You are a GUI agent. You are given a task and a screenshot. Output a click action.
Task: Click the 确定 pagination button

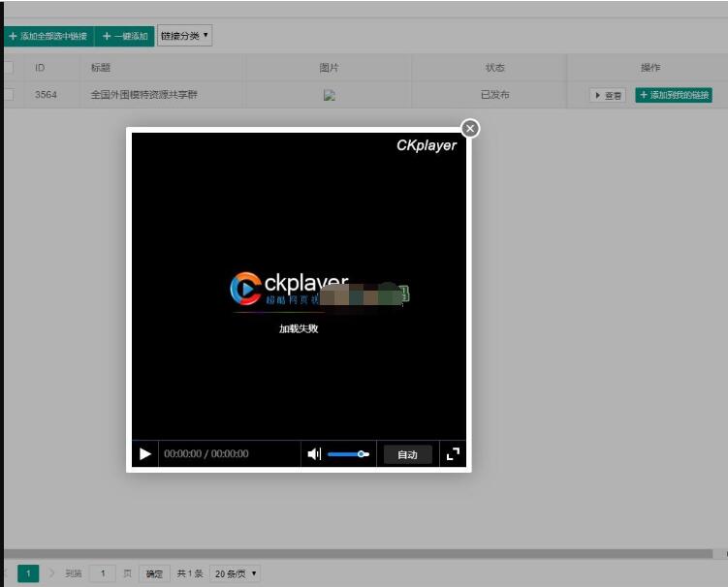click(154, 573)
